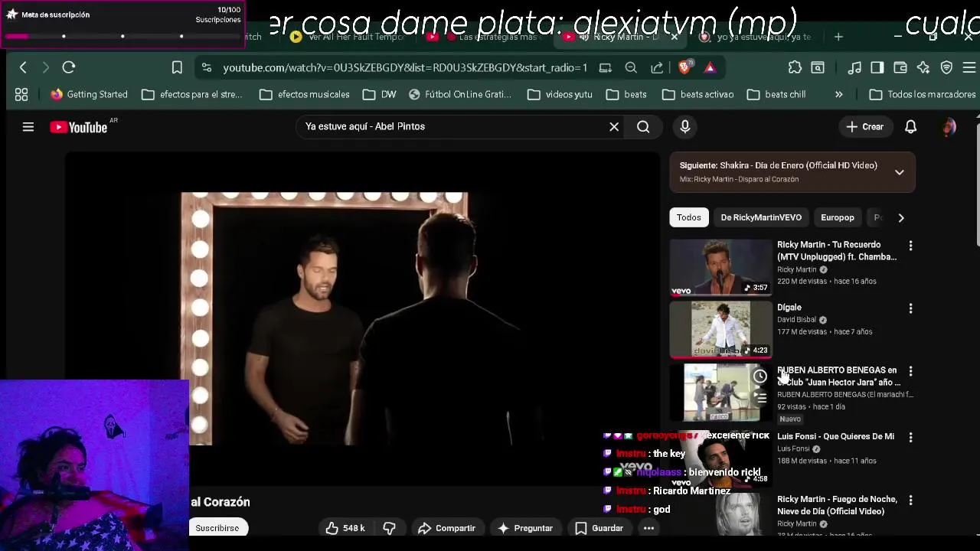Open Todos los marcadores folder
The width and height of the screenshot is (980, 551).
click(923, 94)
